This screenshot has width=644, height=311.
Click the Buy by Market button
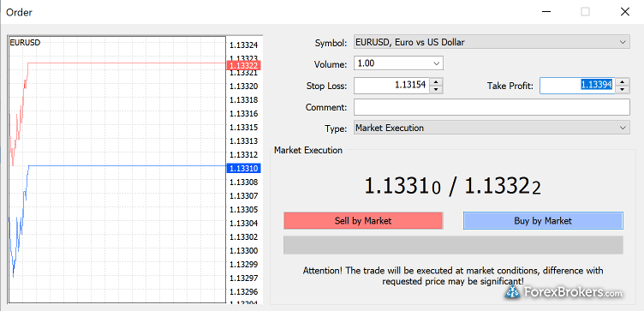543,221
